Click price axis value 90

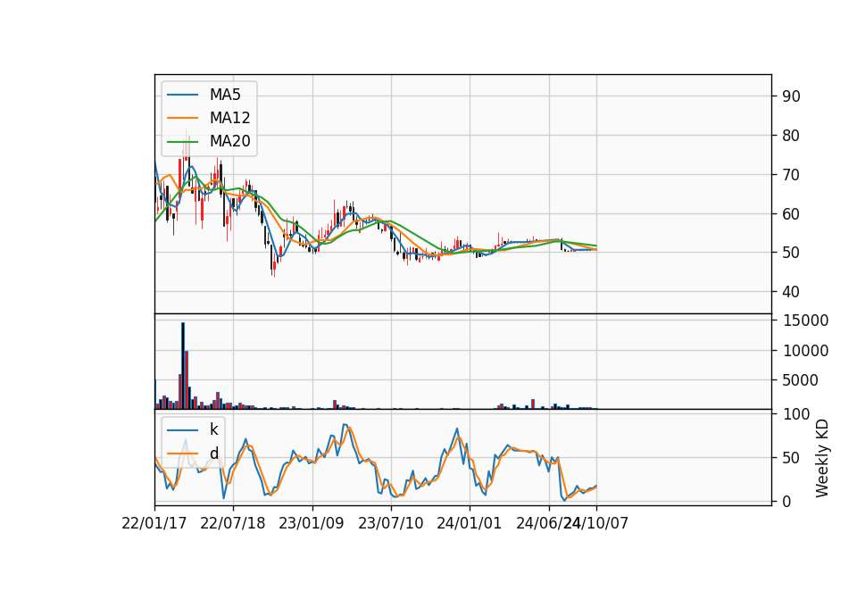coord(792,96)
